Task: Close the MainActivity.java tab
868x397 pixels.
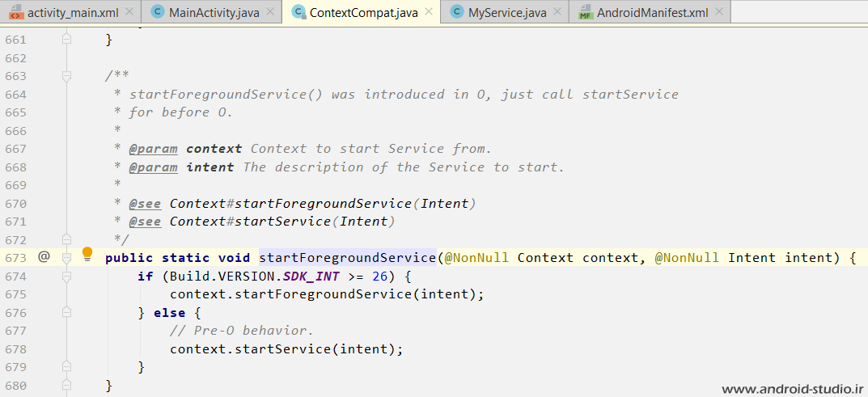Action: click(x=271, y=12)
